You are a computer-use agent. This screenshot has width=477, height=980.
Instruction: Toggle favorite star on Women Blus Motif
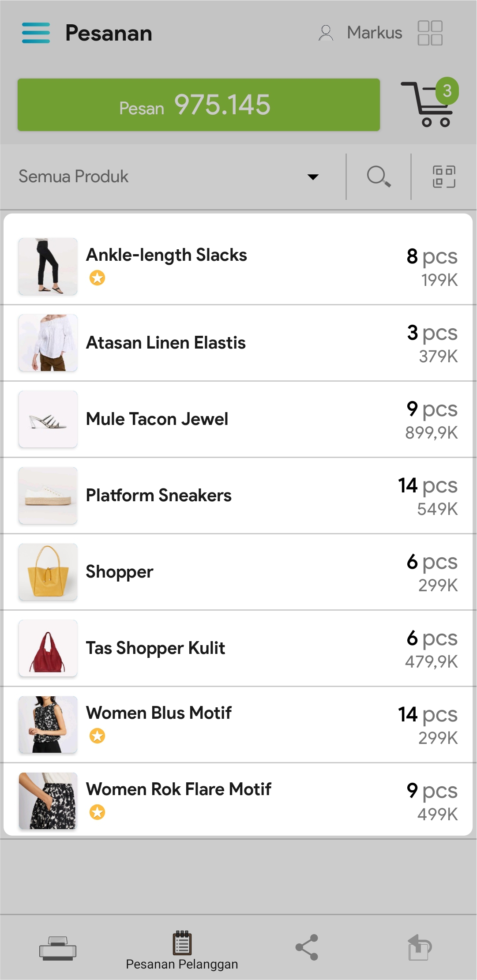(x=98, y=736)
